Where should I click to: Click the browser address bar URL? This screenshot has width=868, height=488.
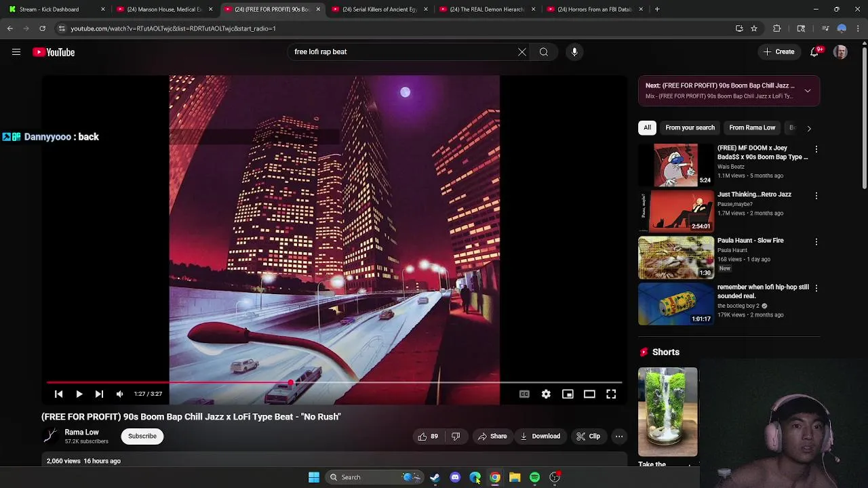click(173, 28)
